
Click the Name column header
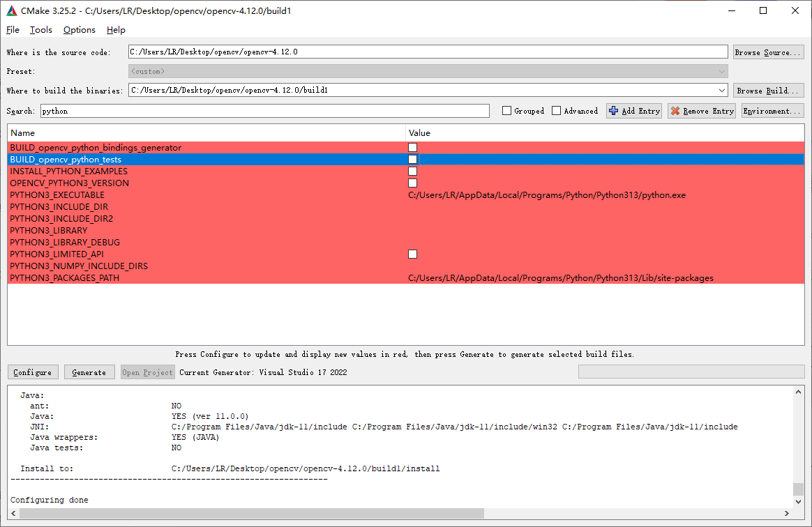(206, 133)
